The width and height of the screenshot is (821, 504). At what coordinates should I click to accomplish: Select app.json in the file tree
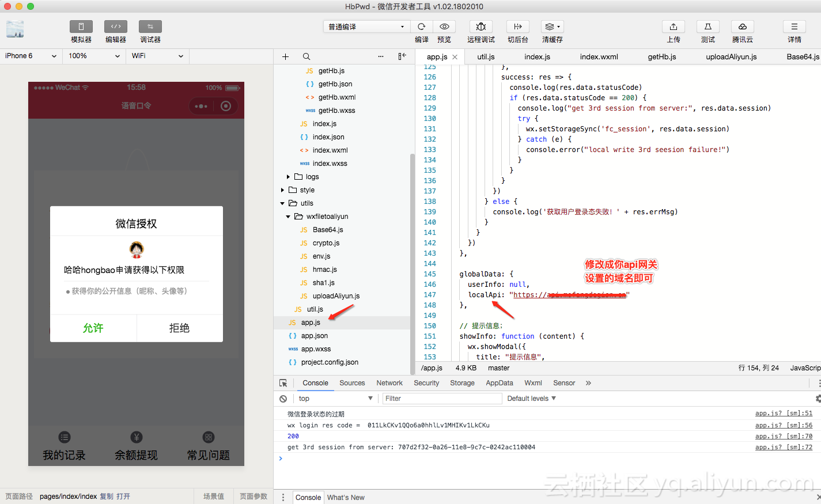(x=314, y=336)
